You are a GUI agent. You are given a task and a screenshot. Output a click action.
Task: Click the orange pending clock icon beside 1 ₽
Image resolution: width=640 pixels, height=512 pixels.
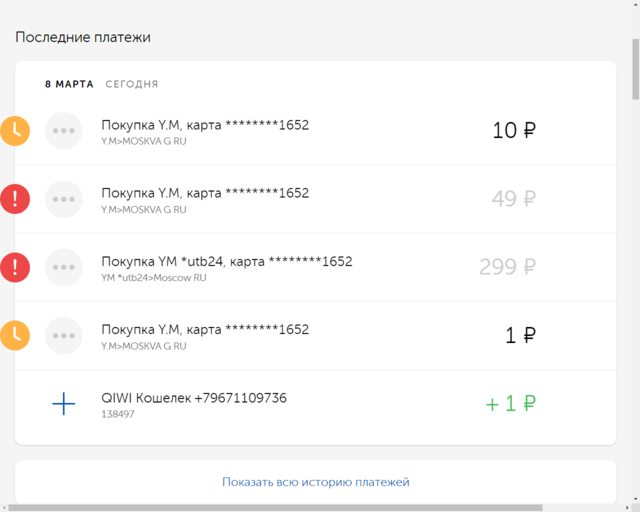pos(15,336)
